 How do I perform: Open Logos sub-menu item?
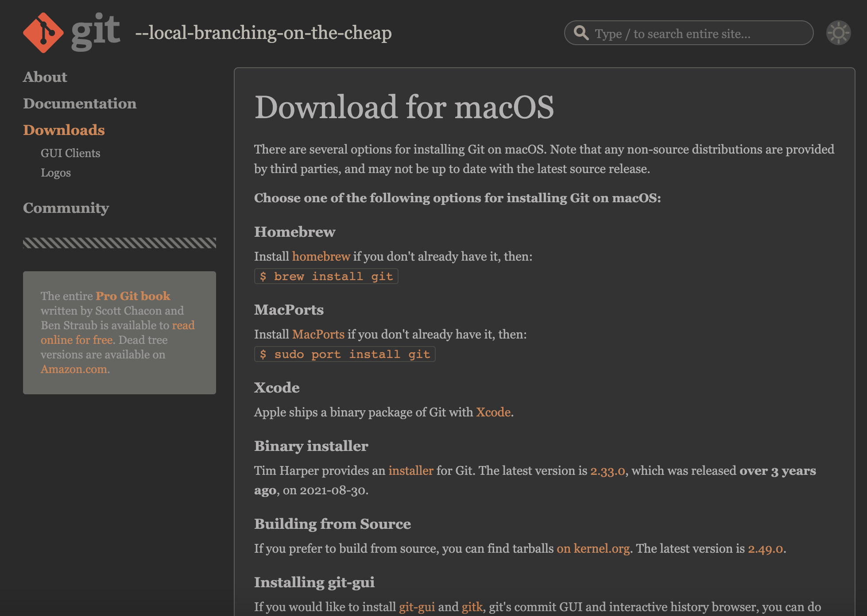click(56, 173)
